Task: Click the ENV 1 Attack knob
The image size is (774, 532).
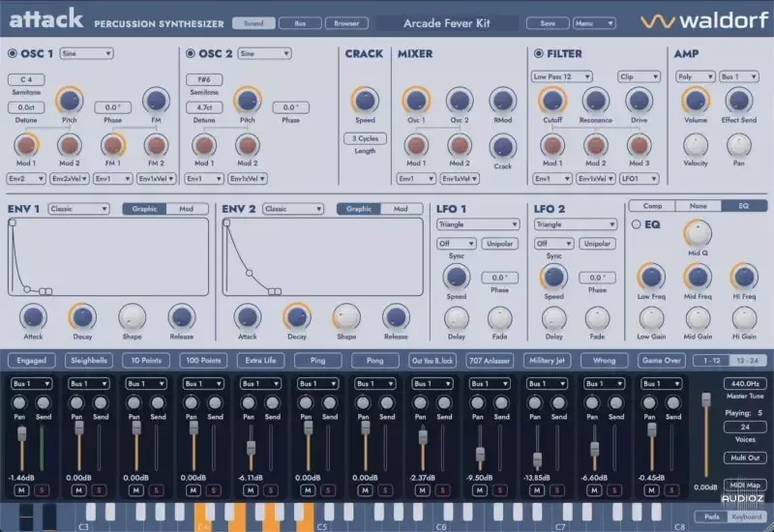Action: click(33, 317)
